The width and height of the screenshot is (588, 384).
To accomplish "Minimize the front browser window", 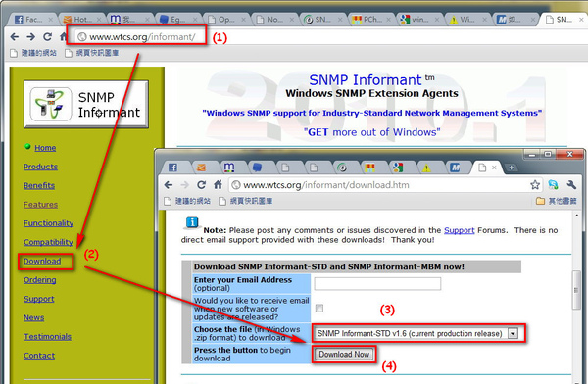I will click(531, 154).
